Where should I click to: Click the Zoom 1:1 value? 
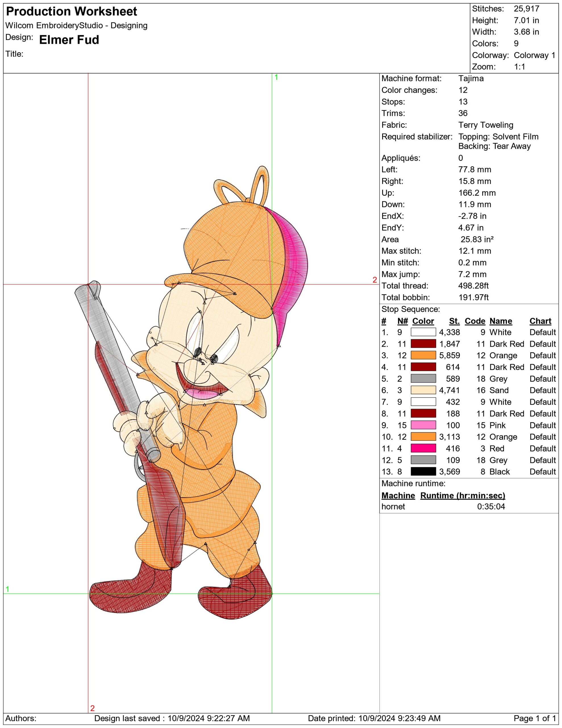519,67
